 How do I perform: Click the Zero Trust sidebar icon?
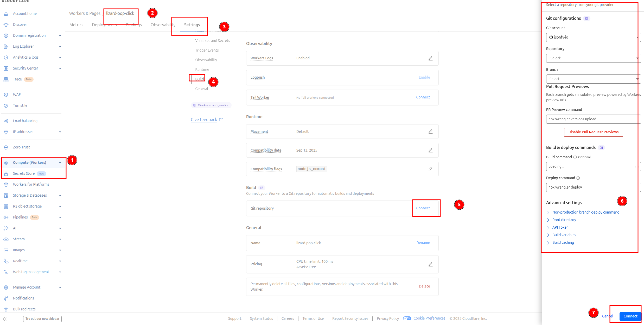[x=6, y=147]
